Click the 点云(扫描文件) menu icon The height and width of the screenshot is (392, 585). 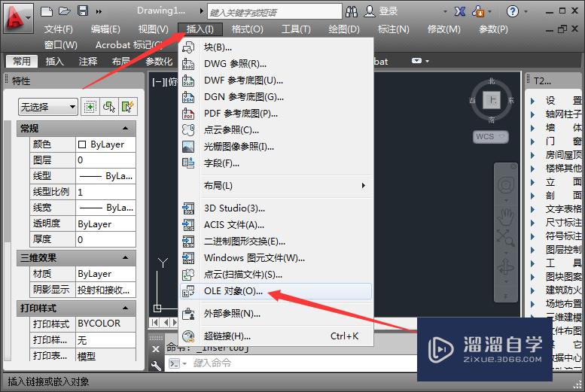tap(188, 275)
